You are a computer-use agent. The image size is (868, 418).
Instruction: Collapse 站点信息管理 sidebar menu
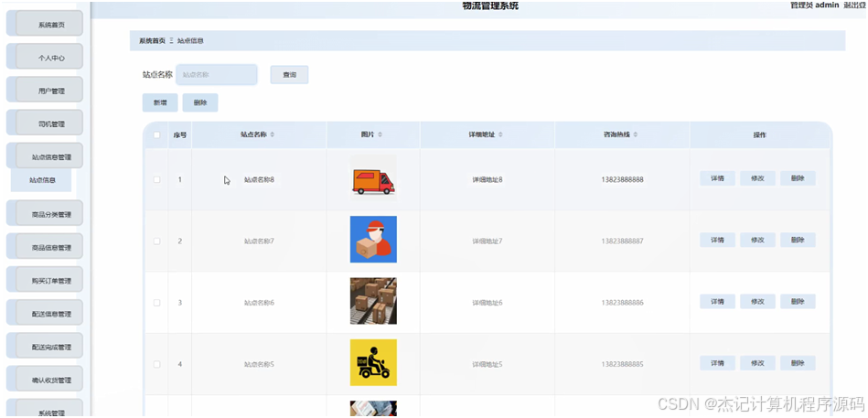[45, 156]
